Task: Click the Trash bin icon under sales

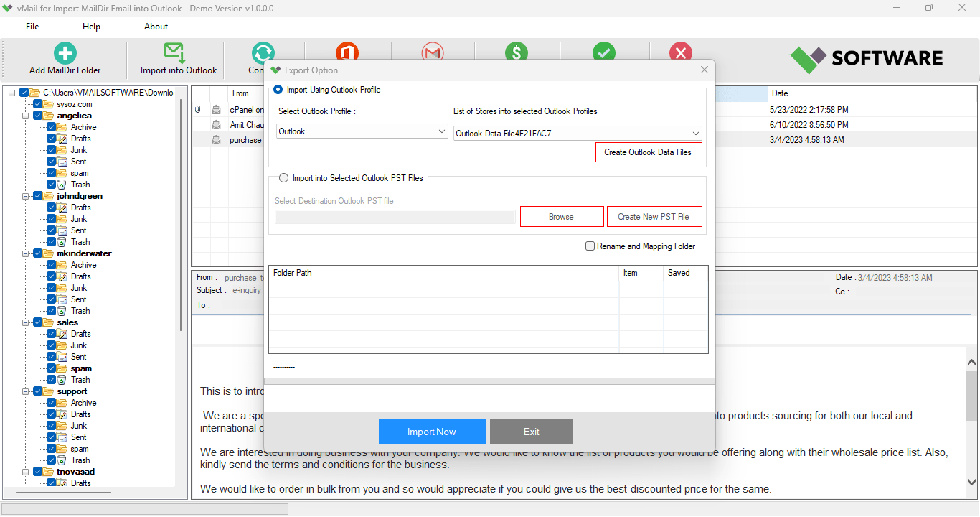Action: (62, 380)
